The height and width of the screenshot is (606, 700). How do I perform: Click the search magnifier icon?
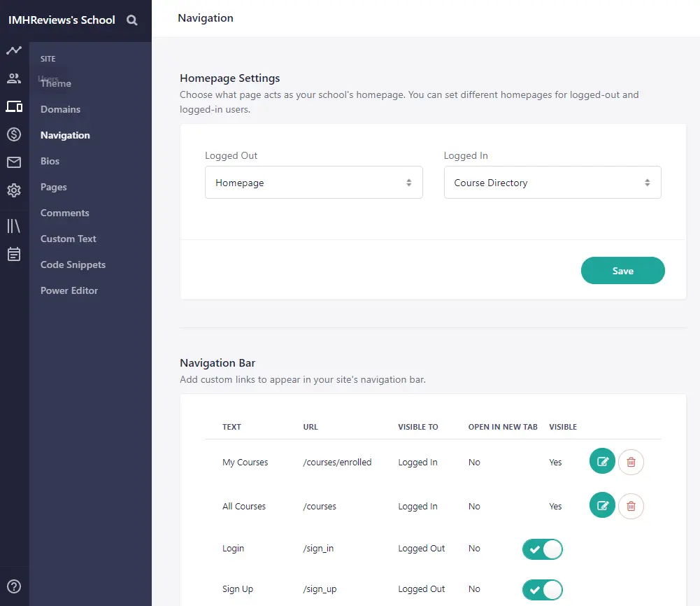(131, 20)
